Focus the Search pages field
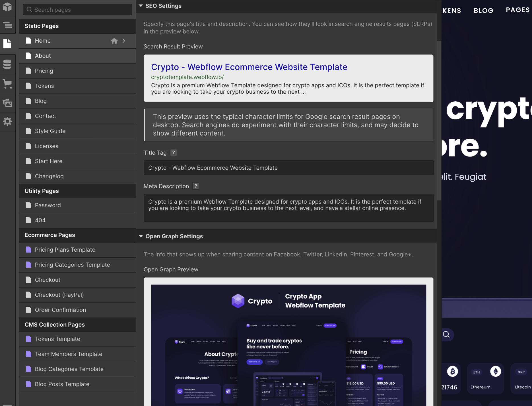Viewport: 532px width, 406px height. tap(77, 10)
